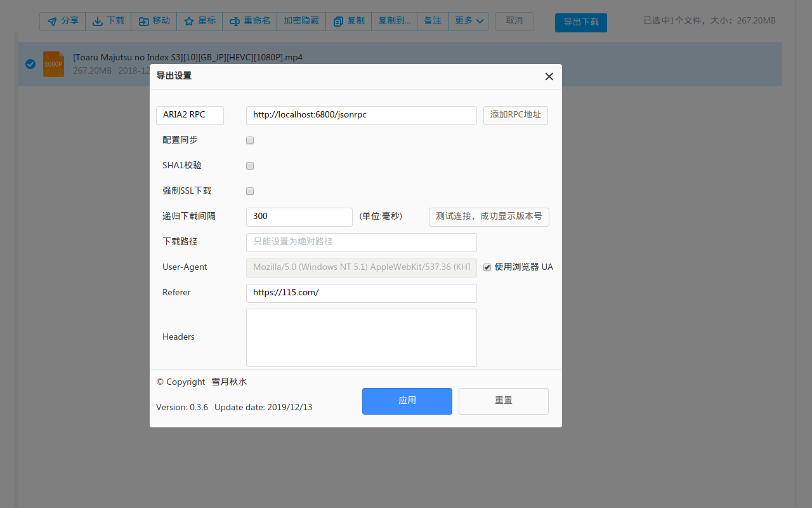The image size is (812, 508).
Task: Click the 取消 cancel button
Action: 514,21
